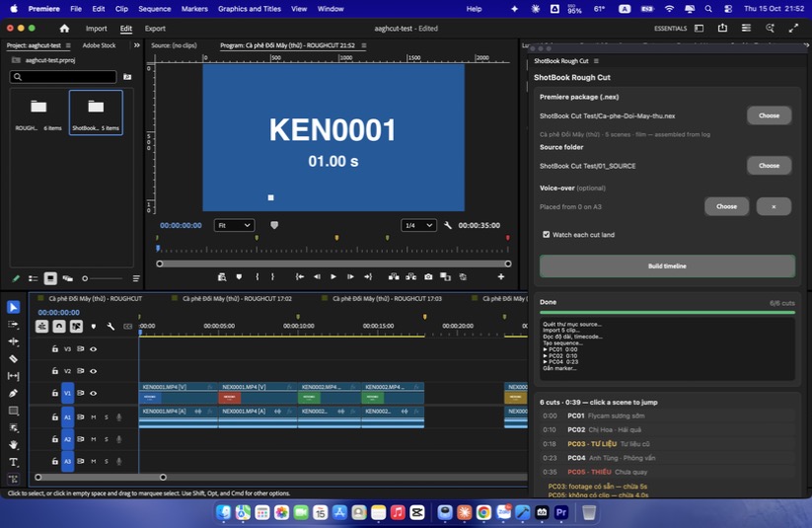Open ROUGHCUT 17:02 sequence tab
Viewport: 812px width, 528px height.
(237, 298)
